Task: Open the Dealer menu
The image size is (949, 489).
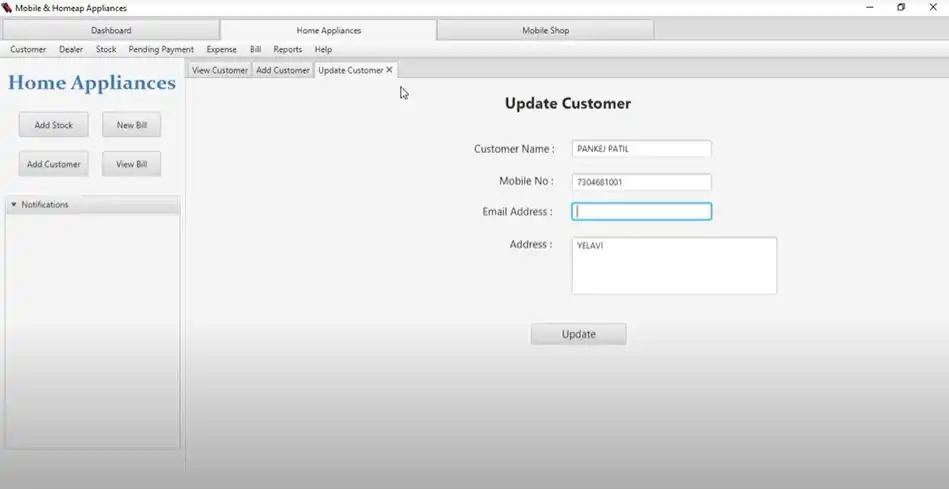Action: (71, 49)
